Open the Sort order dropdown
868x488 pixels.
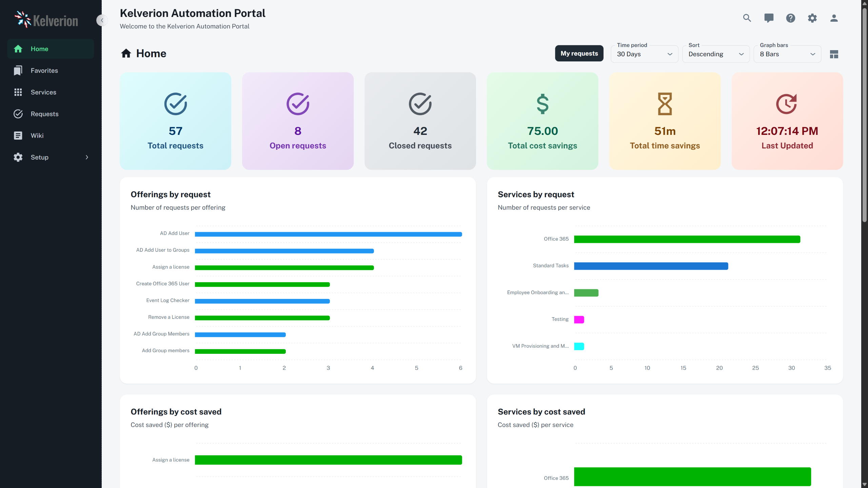coord(715,54)
